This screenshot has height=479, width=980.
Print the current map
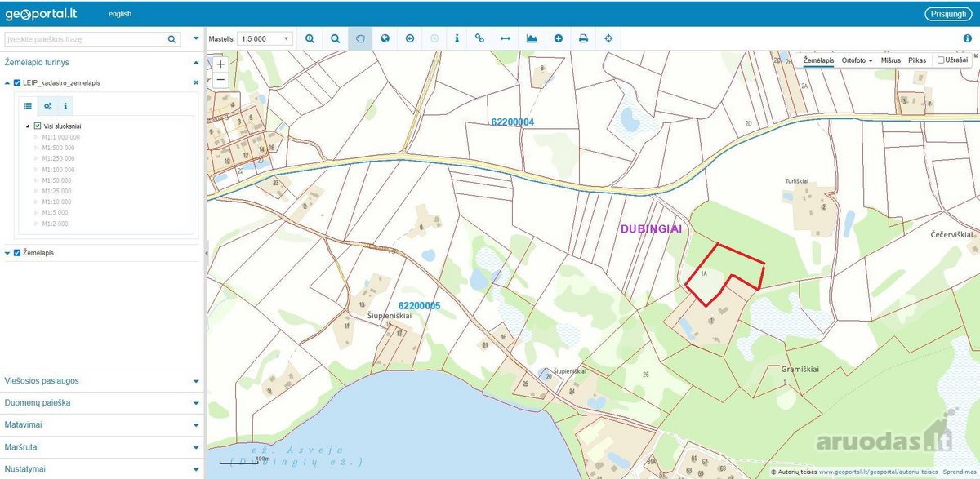tap(583, 38)
